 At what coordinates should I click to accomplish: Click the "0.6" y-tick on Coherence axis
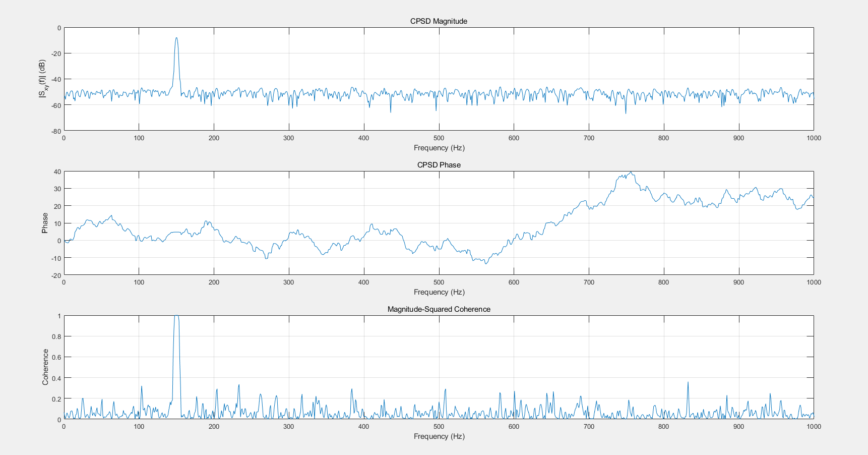click(x=56, y=357)
